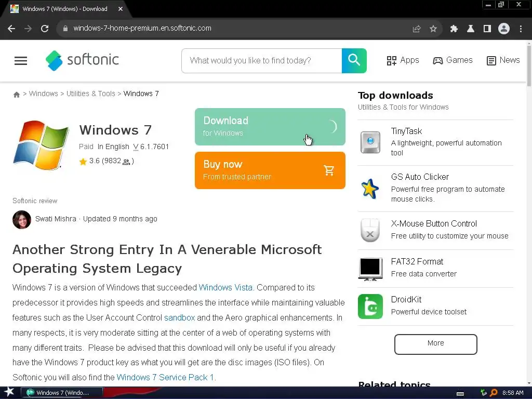Go to the home breadcrumb icon
The image size is (532, 399).
[x=16, y=95]
